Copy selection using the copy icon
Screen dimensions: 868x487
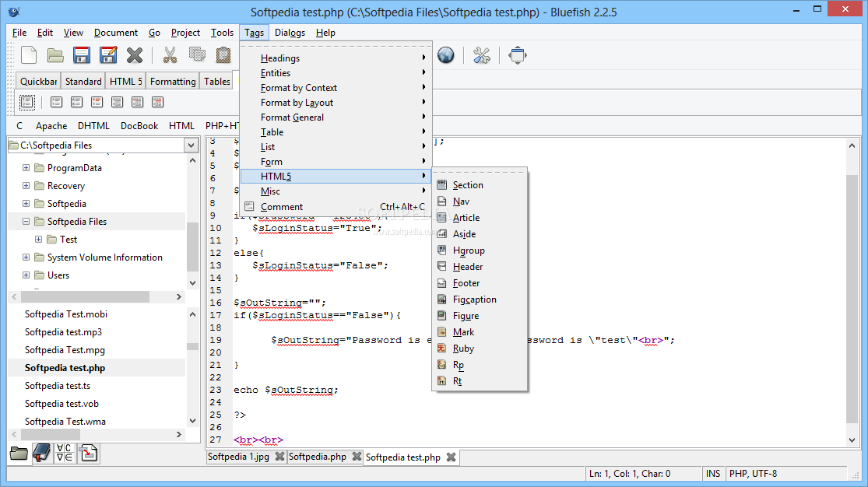pyautogui.click(x=196, y=54)
